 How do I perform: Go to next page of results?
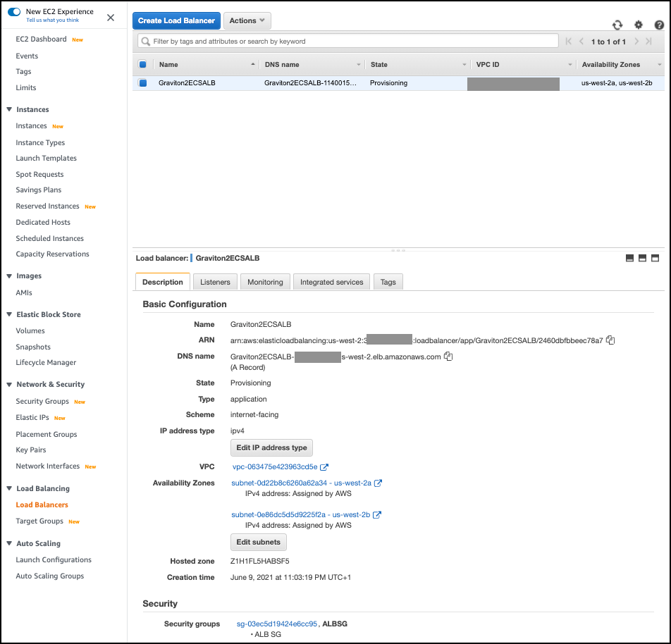[636, 42]
